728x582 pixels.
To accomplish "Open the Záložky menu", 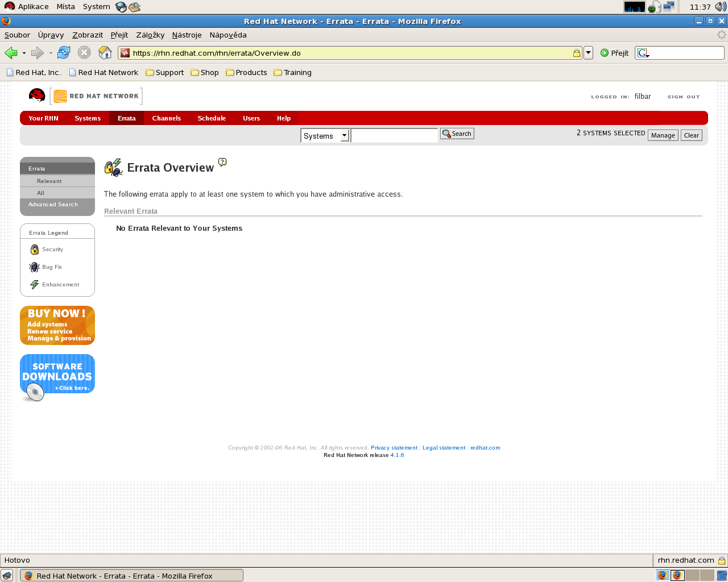I will click(150, 35).
